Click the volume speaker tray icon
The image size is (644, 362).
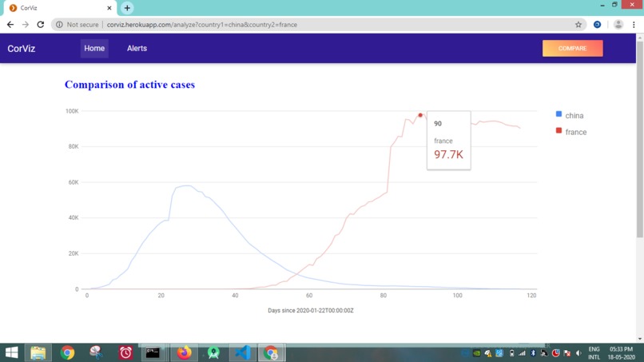click(x=578, y=353)
